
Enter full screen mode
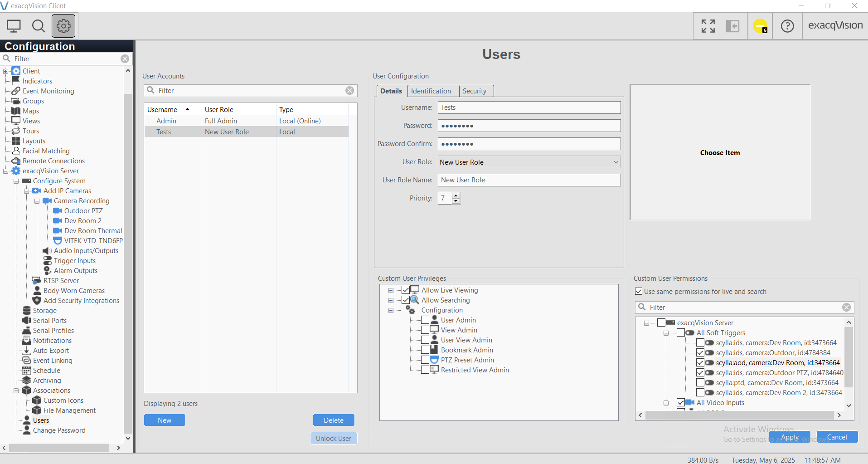(x=708, y=26)
